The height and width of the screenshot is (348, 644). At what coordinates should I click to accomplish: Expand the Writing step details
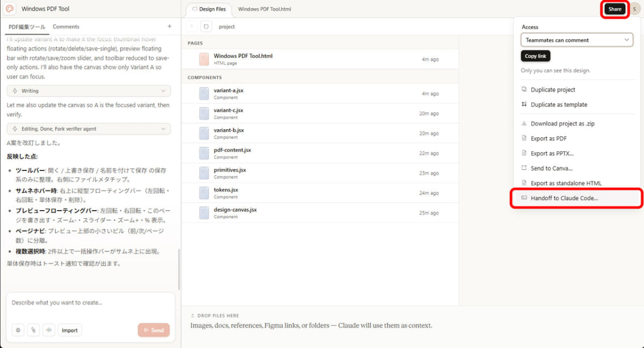coord(89,91)
